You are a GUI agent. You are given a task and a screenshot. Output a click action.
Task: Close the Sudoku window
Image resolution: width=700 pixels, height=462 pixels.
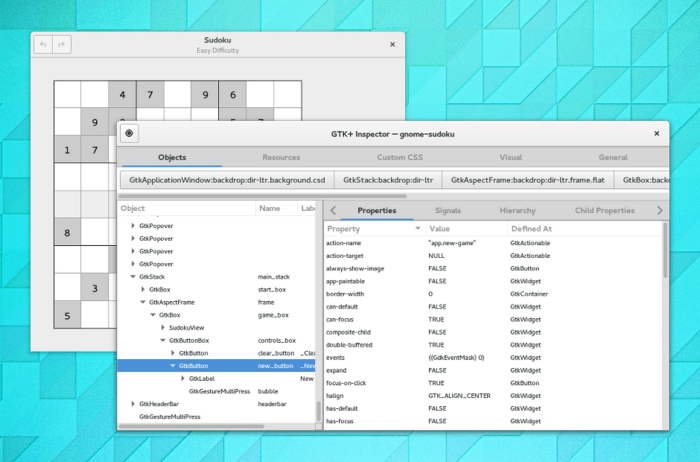(393, 44)
